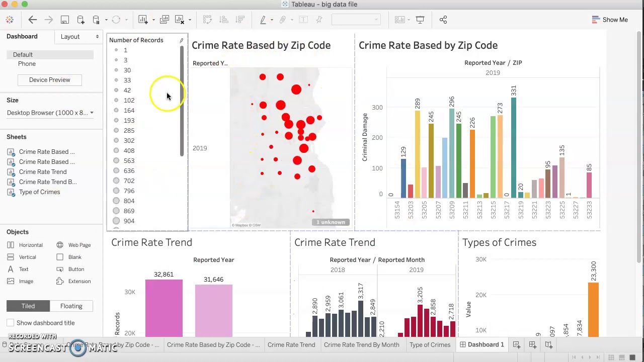Open the Crime Rate Trend sheet tab
Screen dimensions: 644x362
[x=291, y=345]
